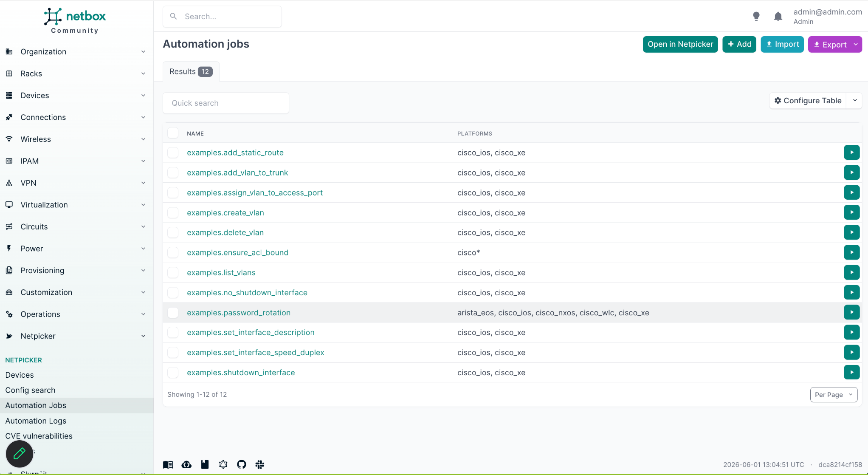Open Automation Logs menu item
The width and height of the screenshot is (868, 475).
click(x=36, y=421)
